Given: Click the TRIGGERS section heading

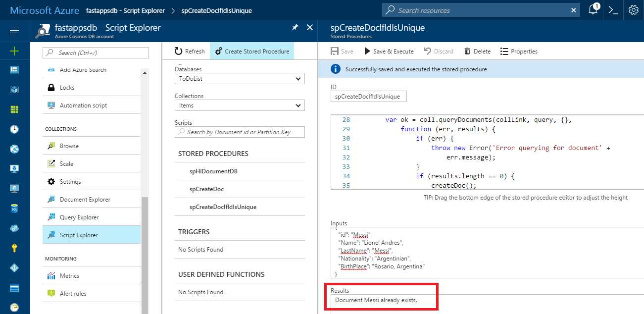Looking at the screenshot, I should point(194,232).
